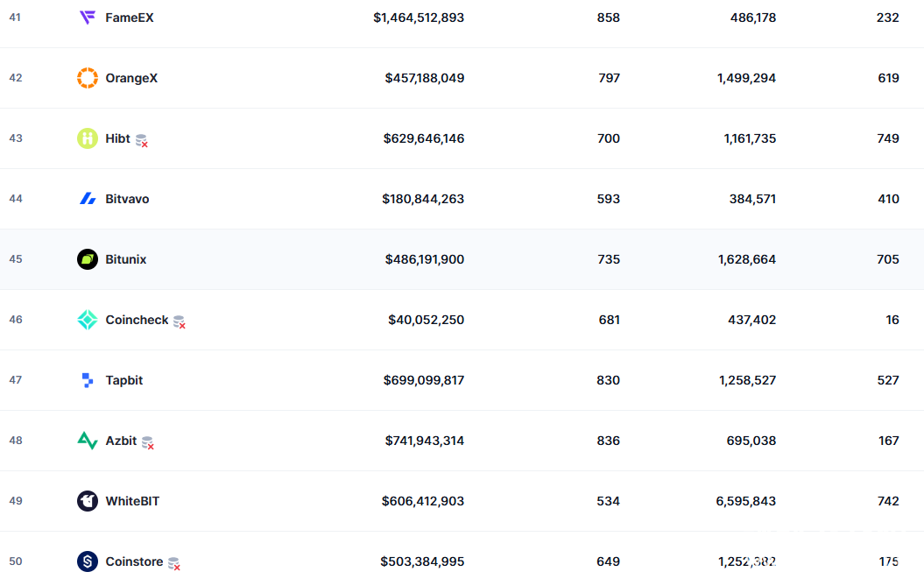Click the no-reserves icon beside Azbit
The height and width of the screenshot is (586, 924).
coord(148,442)
